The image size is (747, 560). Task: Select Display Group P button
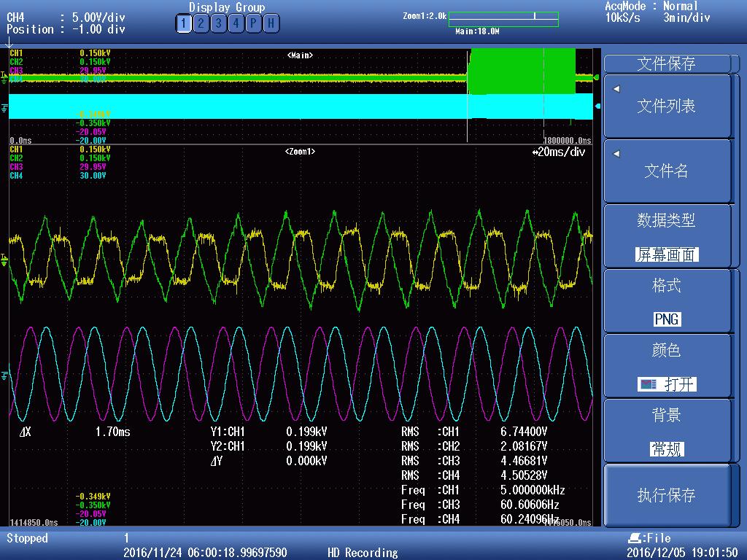(x=253, y=23)
